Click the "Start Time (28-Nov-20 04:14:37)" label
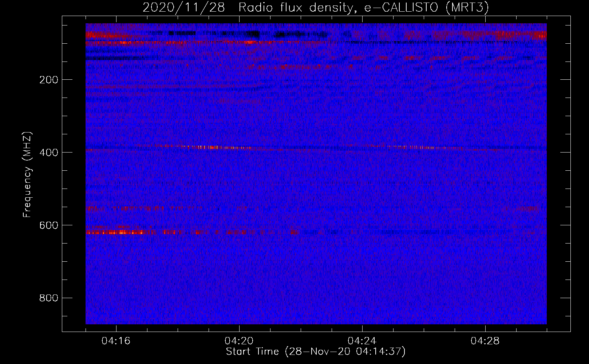Screen dimensions: 589x364 (x=316, y=352)
